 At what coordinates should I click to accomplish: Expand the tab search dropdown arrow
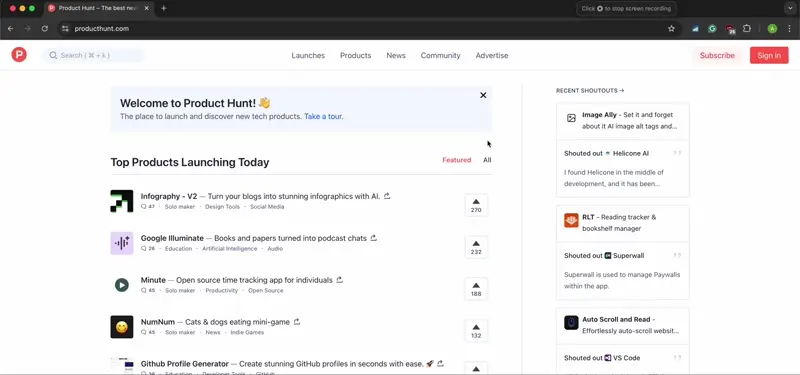pyautogui.click(x=791, y=8)
